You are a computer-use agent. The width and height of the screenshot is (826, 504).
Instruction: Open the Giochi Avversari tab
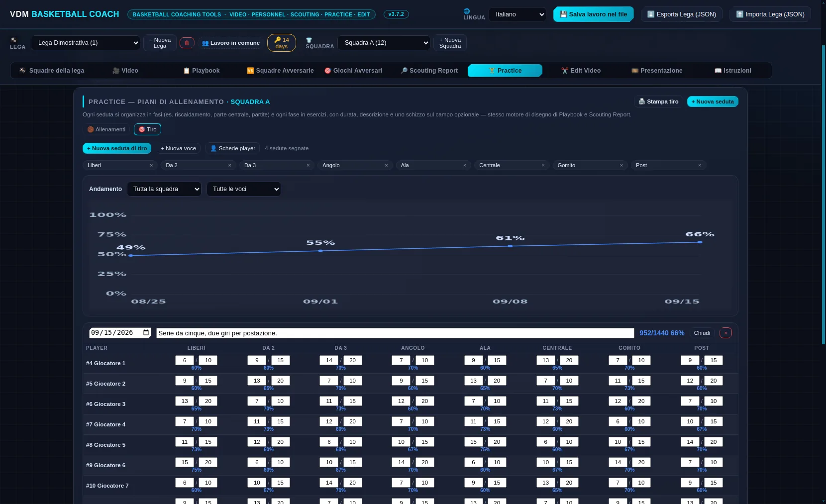pyautogui.click(x=353, y=71)
